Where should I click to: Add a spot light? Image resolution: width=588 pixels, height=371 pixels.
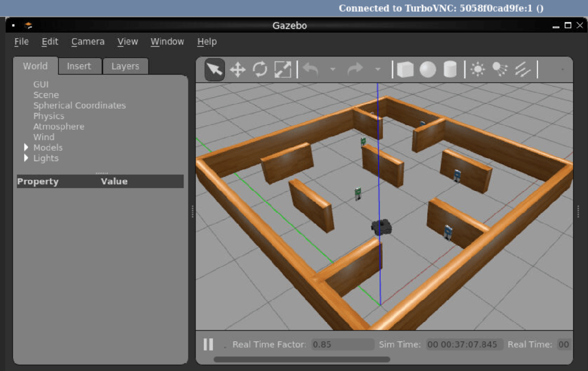pos(500,70)
